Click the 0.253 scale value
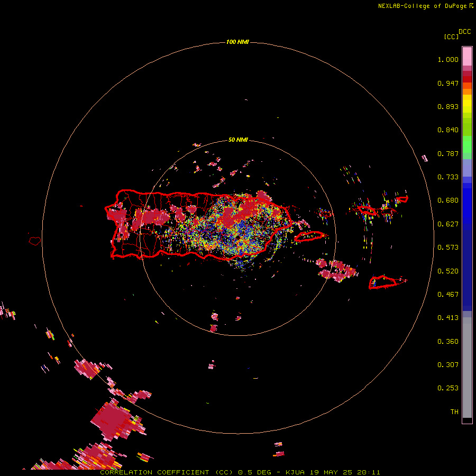 pyautogui.click(x=448, y=388)
